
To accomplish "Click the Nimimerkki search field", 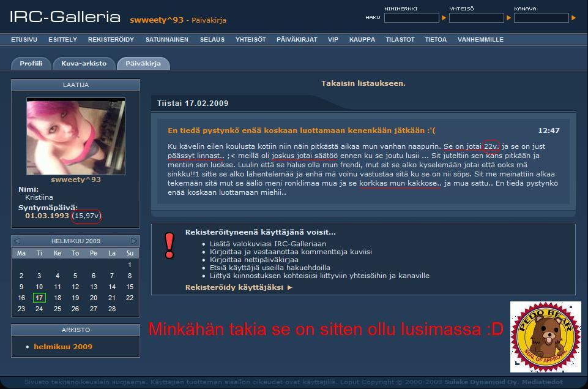I will click(x=411, y=18).
